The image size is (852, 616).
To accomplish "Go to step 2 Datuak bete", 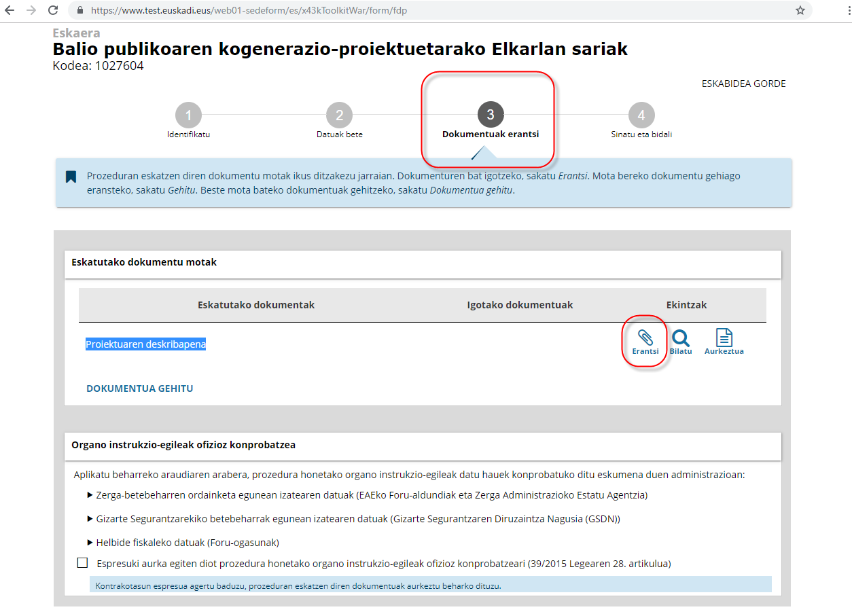I will 339,115.
